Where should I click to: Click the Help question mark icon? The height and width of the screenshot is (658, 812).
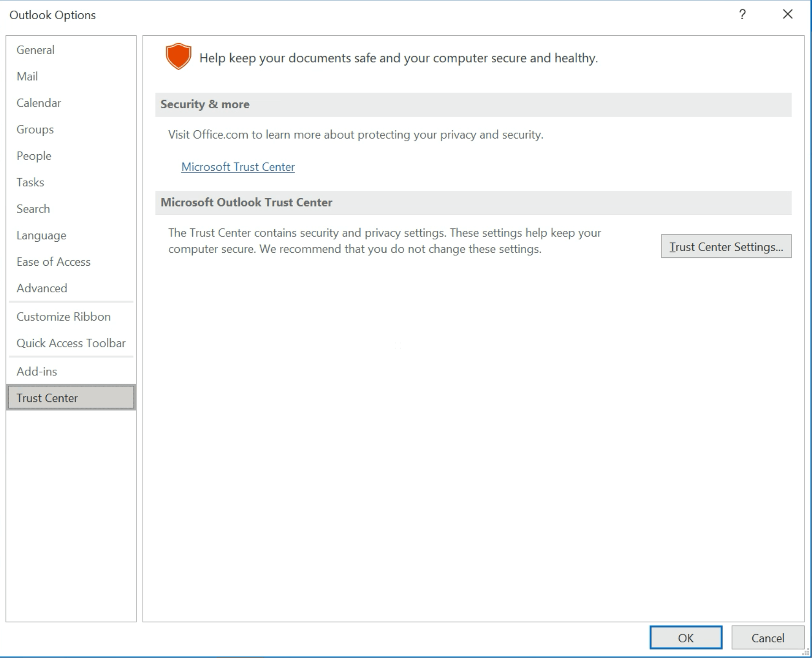pos(742,15)
